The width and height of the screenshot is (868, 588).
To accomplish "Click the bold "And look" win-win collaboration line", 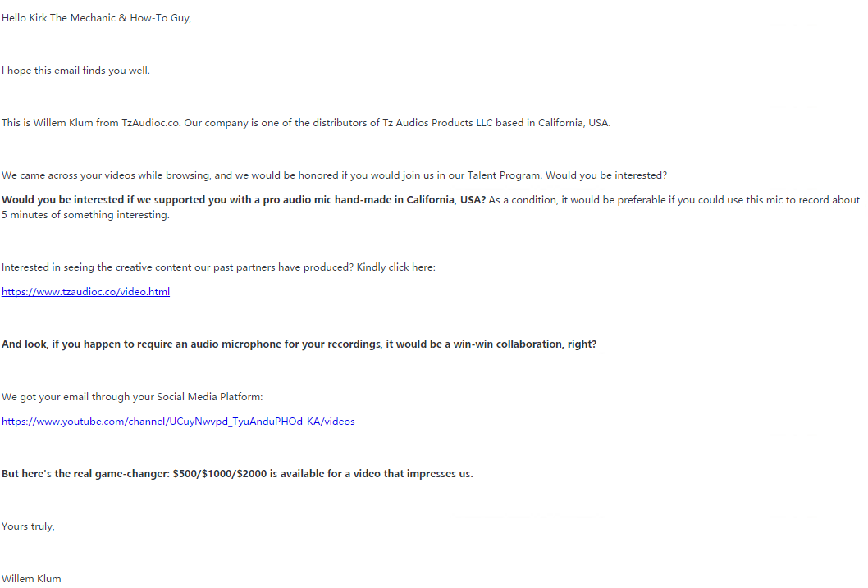I will [x=299, y=344].
